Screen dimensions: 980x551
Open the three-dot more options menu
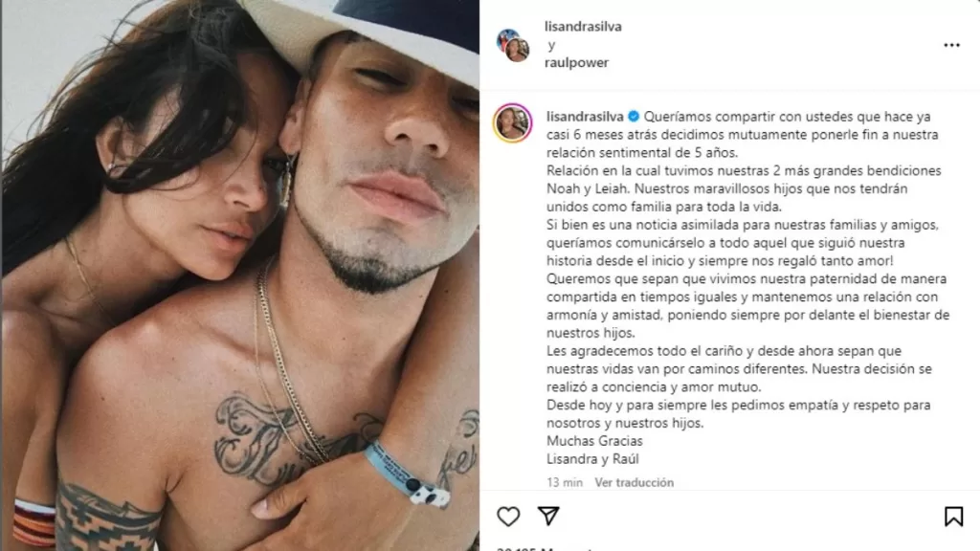(x=951, y=45)
